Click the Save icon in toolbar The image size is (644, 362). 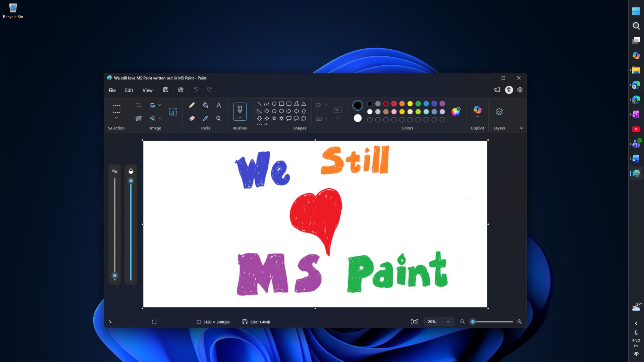click(166, 90)
